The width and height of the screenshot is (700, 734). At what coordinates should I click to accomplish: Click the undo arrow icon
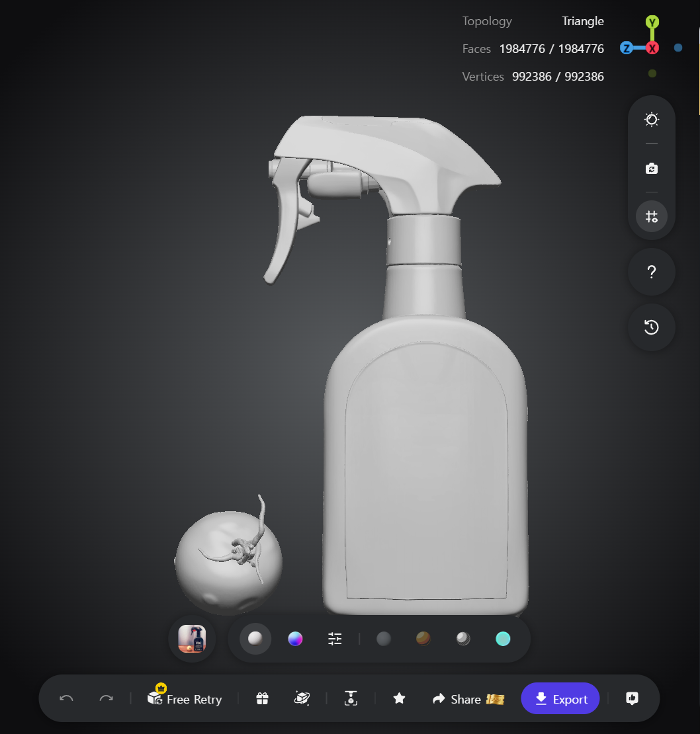pos(66,698)
